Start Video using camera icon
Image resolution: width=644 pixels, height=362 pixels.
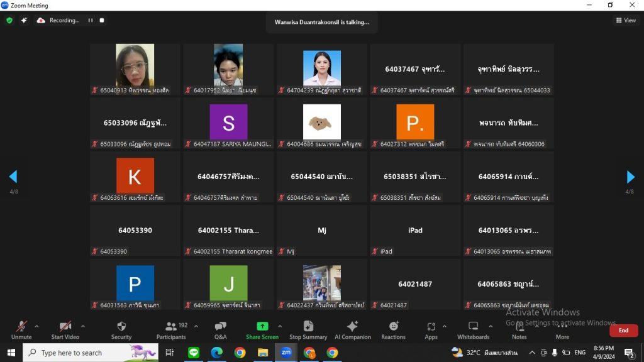pyautogui.click(x=65, y=327)
